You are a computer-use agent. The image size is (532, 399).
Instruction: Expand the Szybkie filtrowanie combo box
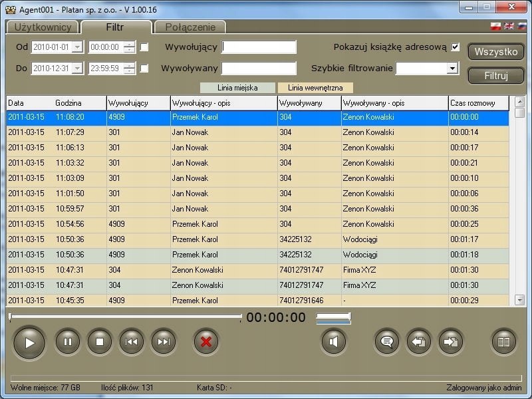(452, 68)
